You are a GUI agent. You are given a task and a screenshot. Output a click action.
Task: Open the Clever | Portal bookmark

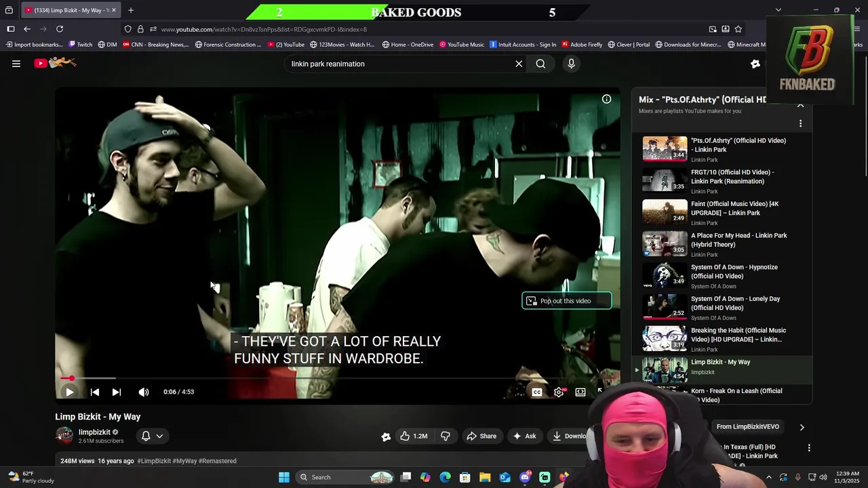coord(629,45)
